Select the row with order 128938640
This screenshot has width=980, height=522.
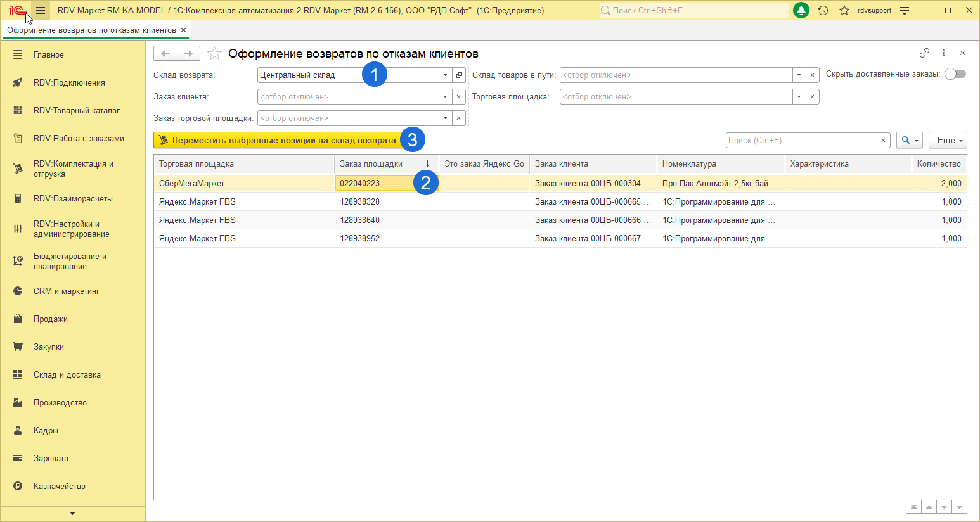pos(359,220)
